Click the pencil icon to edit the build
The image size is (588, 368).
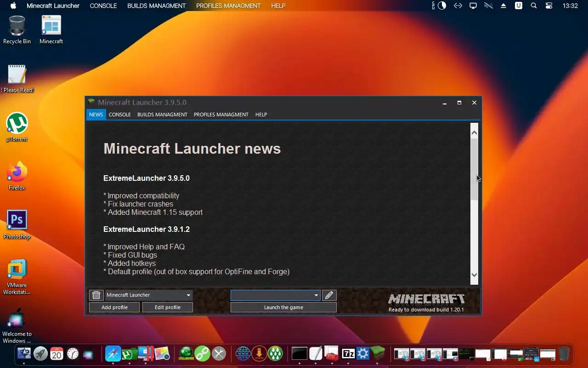click(329, 295)
